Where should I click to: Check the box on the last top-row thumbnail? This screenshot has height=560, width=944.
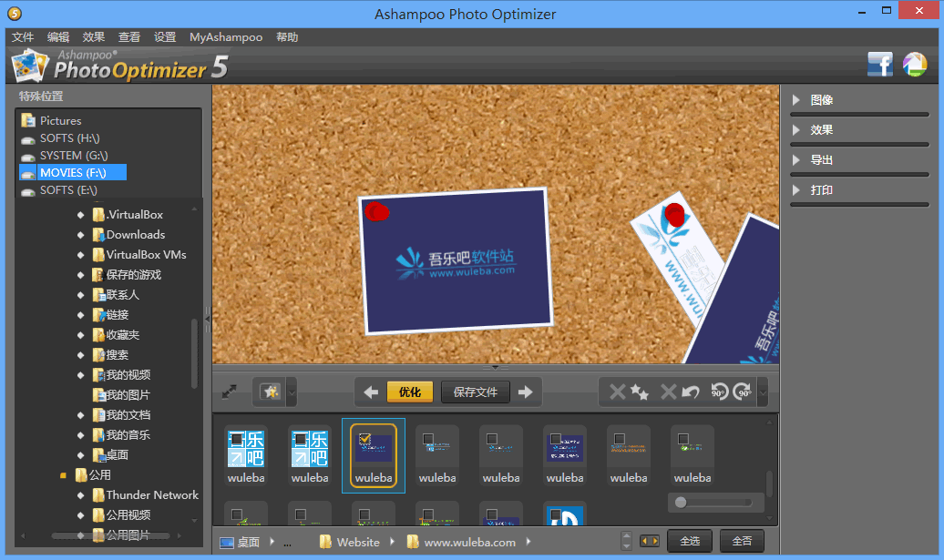point(683,439)
